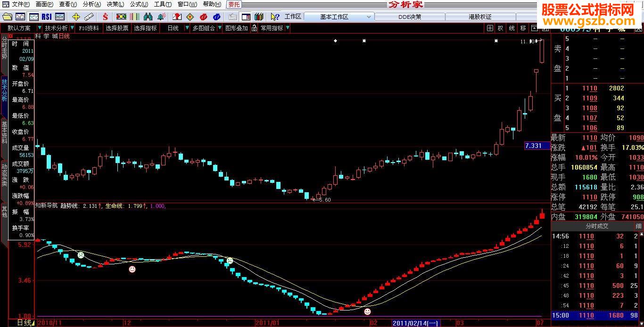The height and width of the screenshot is (327, 644).
Task: Open the 画面(P) menu
Action: pyautogui.click(x=44, y=4)
